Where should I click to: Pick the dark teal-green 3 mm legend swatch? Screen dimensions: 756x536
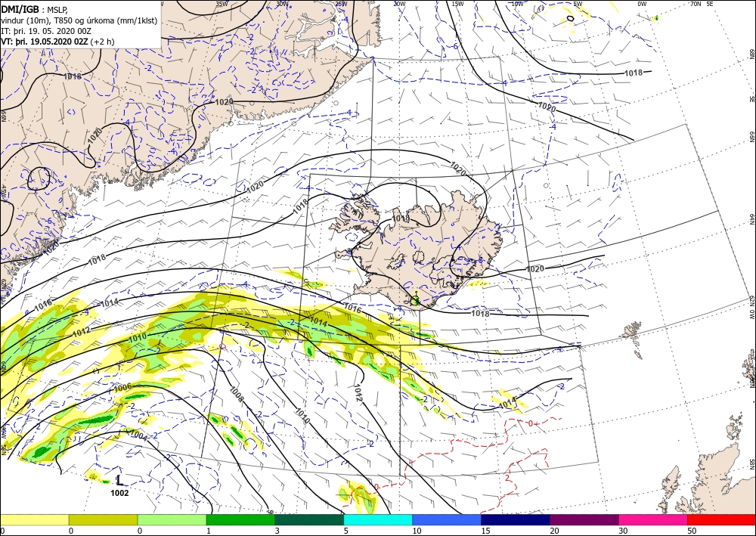click(x=309, y=519)
